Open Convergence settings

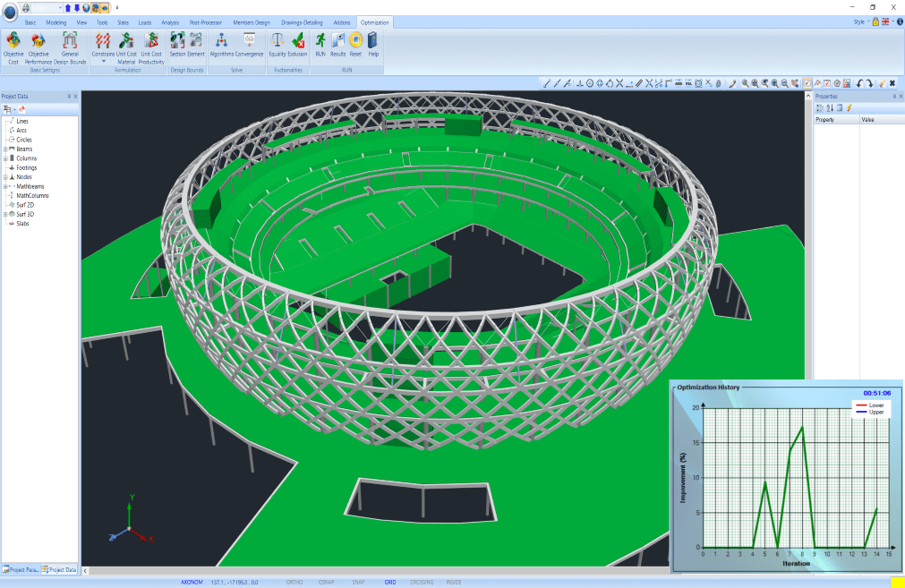pos(250,45)
